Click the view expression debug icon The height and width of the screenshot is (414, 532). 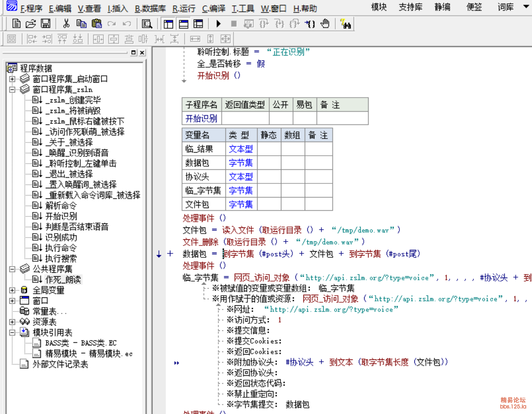coord(248,24)
